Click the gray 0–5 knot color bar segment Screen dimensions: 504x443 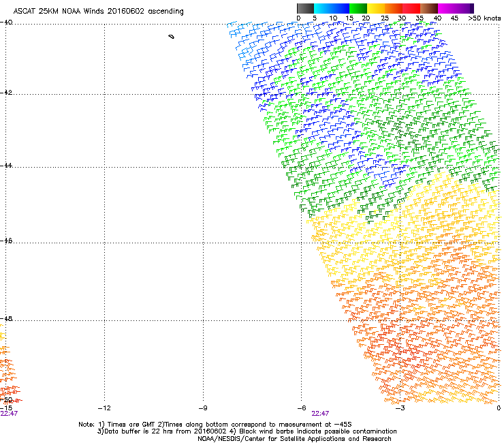[x=305, y=8]
